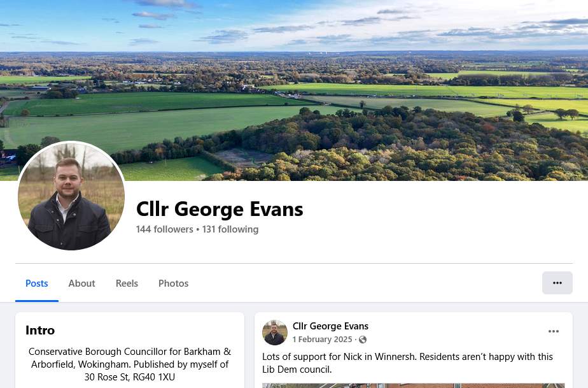Open the countryside cover photo
This screenshot has height=388, width=588.
click(294, 90)
